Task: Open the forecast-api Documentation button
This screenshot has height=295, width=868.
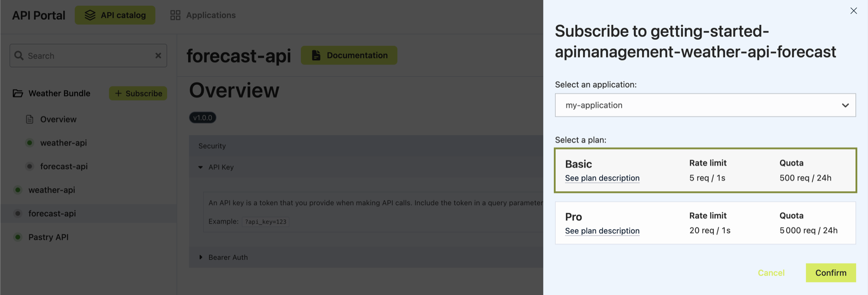Action: coord(349,55)
